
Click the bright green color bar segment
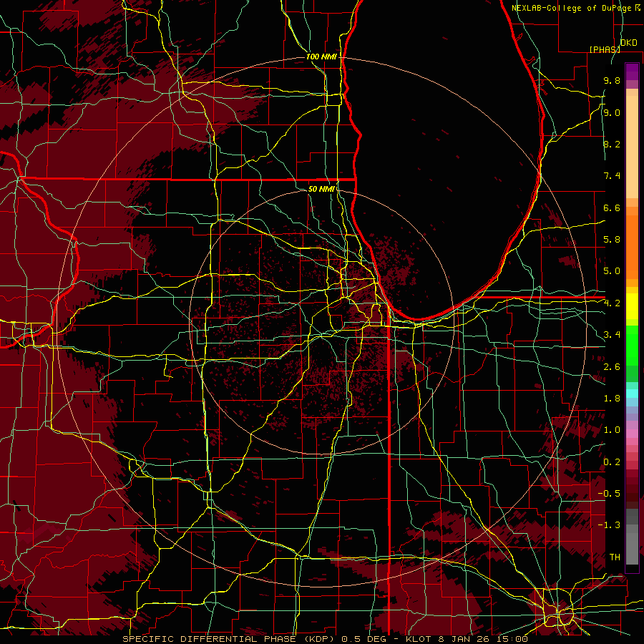632,346
